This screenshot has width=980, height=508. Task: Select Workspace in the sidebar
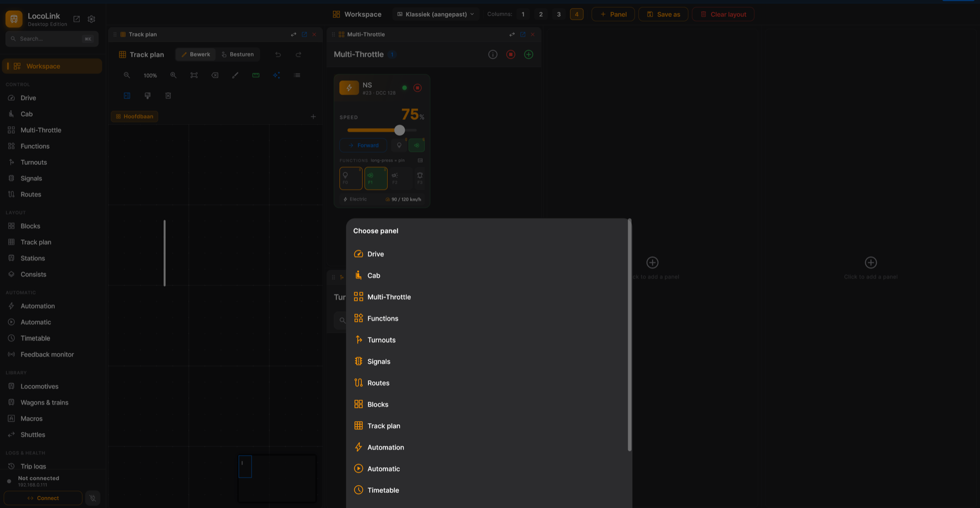[52, 66]
